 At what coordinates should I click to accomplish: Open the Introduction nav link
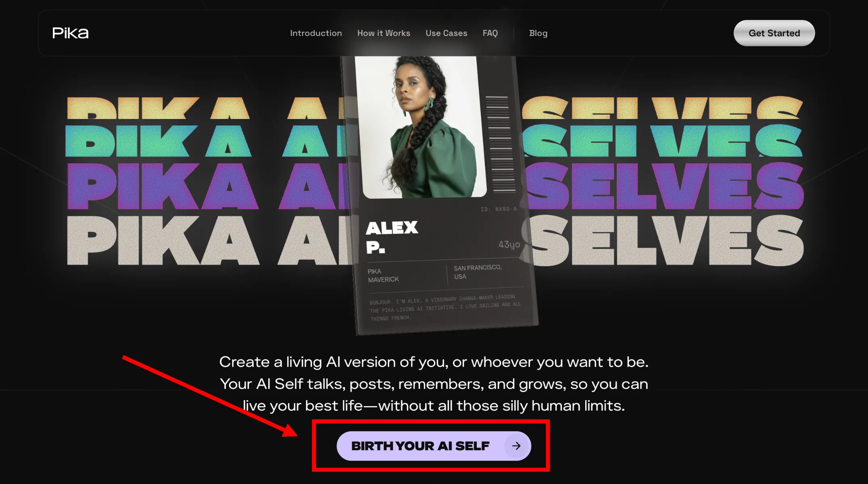click(316, 33)
